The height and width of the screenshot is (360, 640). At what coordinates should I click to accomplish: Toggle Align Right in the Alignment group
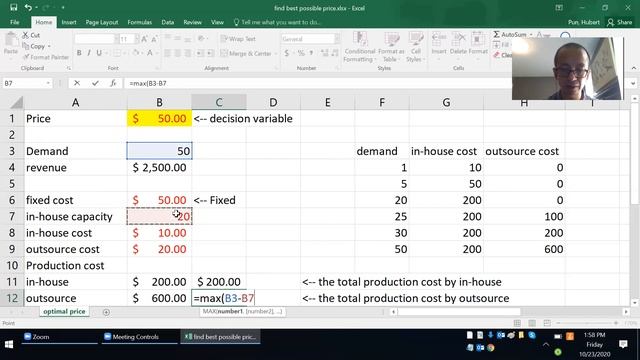click(x=188, y=53)
